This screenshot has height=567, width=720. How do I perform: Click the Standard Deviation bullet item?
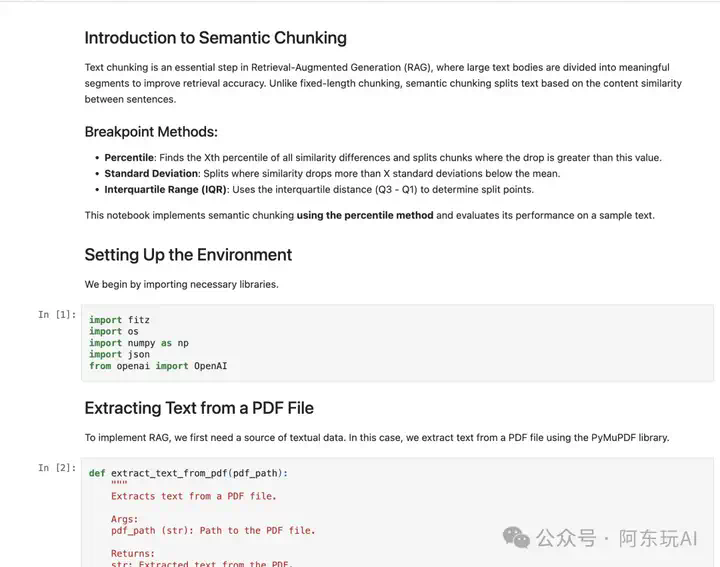[332, 174]
